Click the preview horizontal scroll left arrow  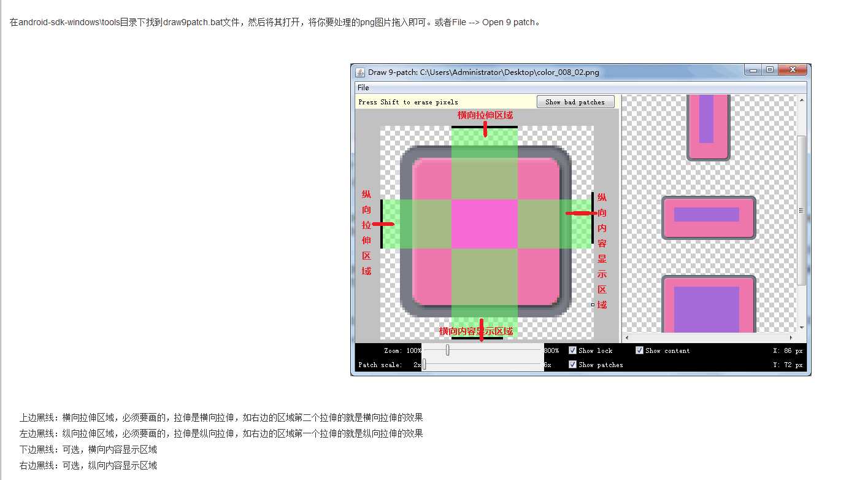coord(626,338)
